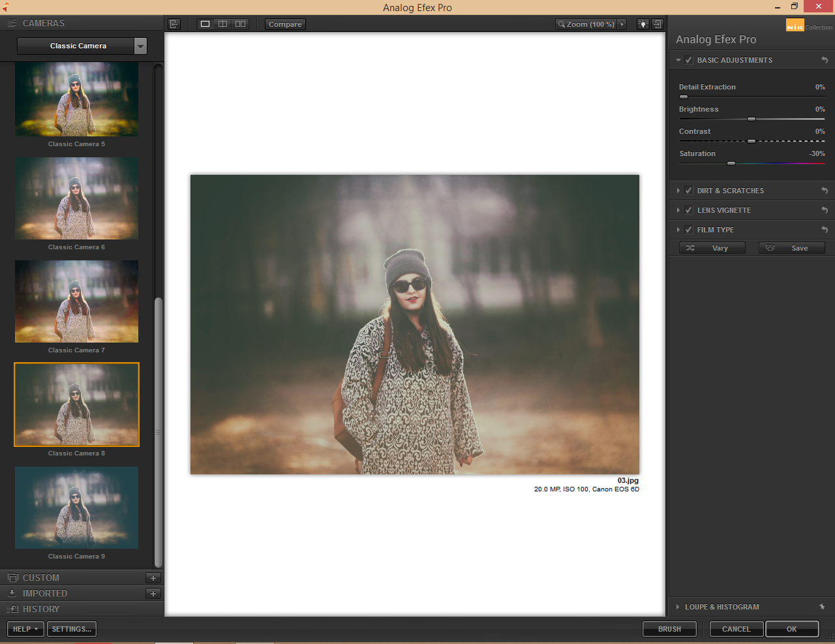Collapse the Basic Adjustments section arrow

tap(678, 60)
